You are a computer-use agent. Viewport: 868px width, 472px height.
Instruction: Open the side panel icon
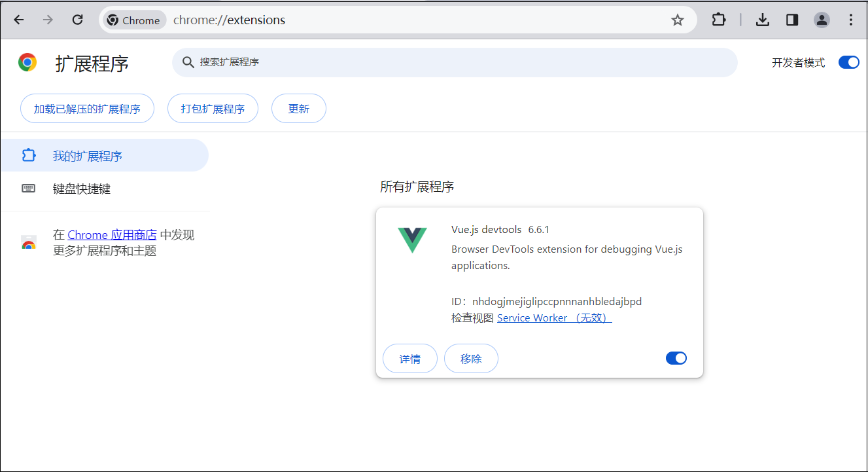tap(792, 20)
